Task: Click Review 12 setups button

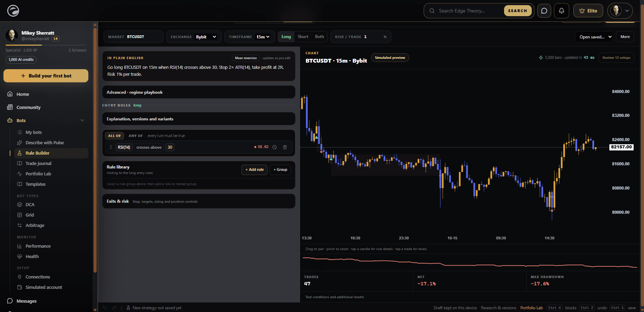Action: coord(616,58)
